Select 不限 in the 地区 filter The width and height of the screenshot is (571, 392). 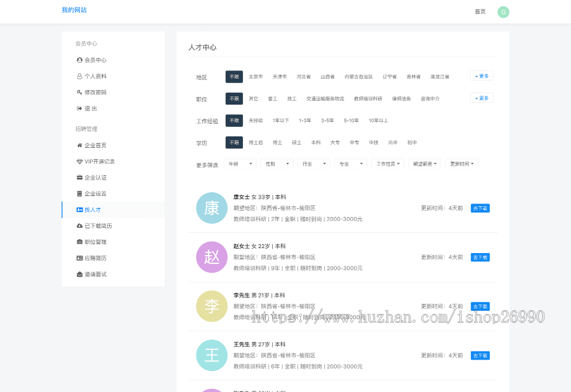234,77
